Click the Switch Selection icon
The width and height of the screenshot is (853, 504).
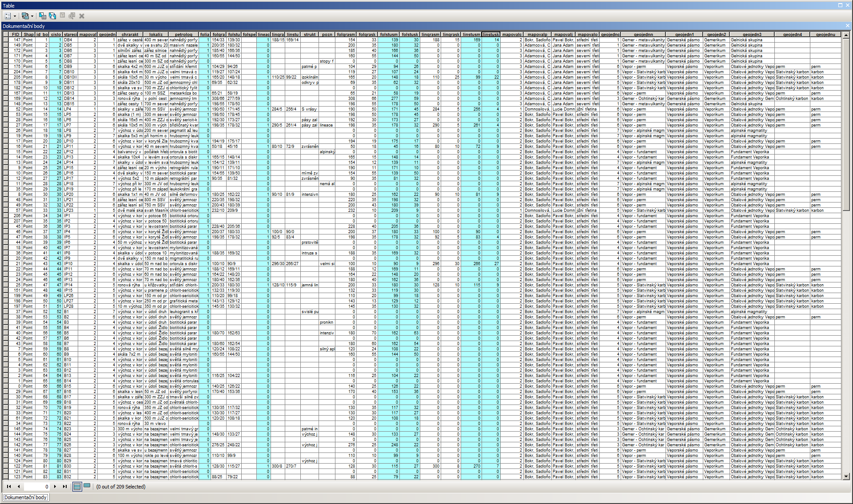[x=52, y=16]
